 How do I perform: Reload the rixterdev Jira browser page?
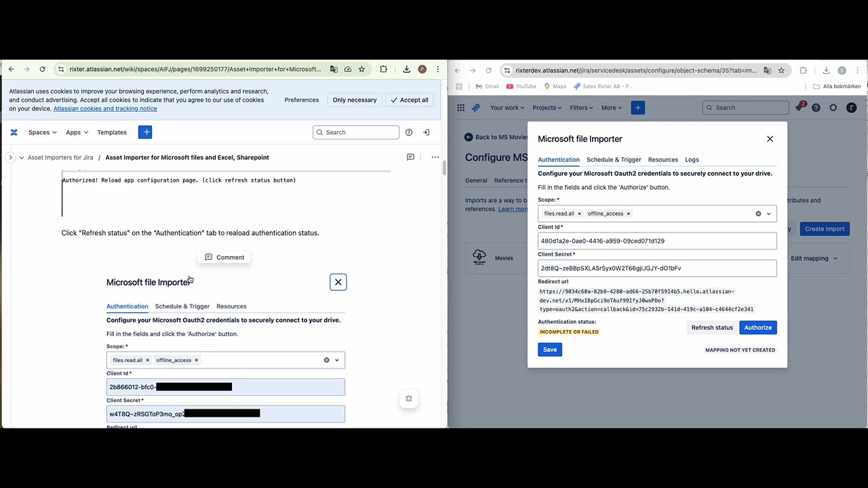point(488,70)
